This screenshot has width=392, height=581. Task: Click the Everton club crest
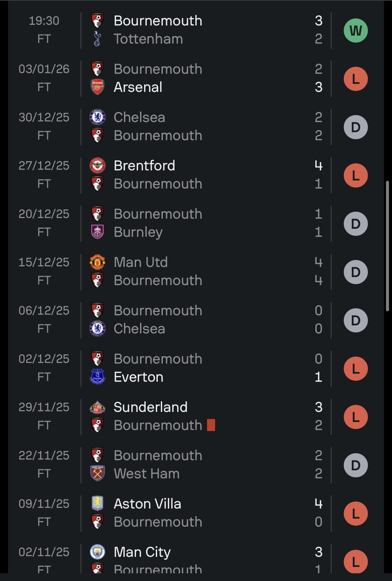(97, 377)
